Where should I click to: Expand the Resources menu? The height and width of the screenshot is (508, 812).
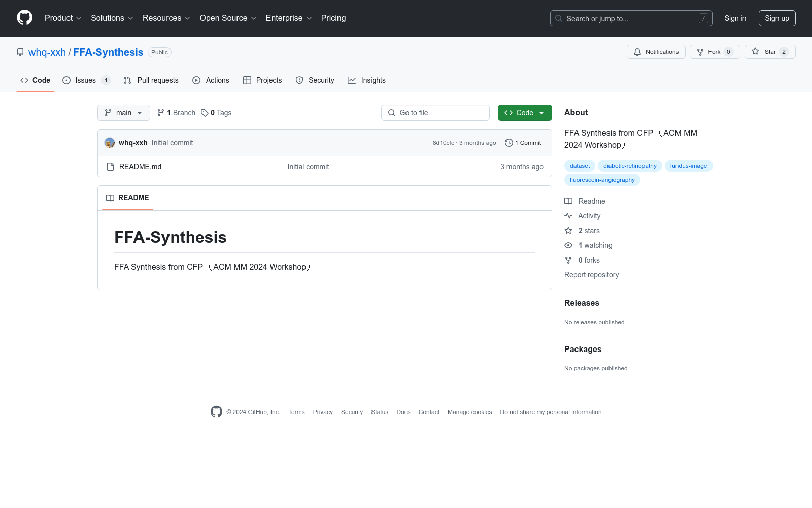[x=166, y=18]
